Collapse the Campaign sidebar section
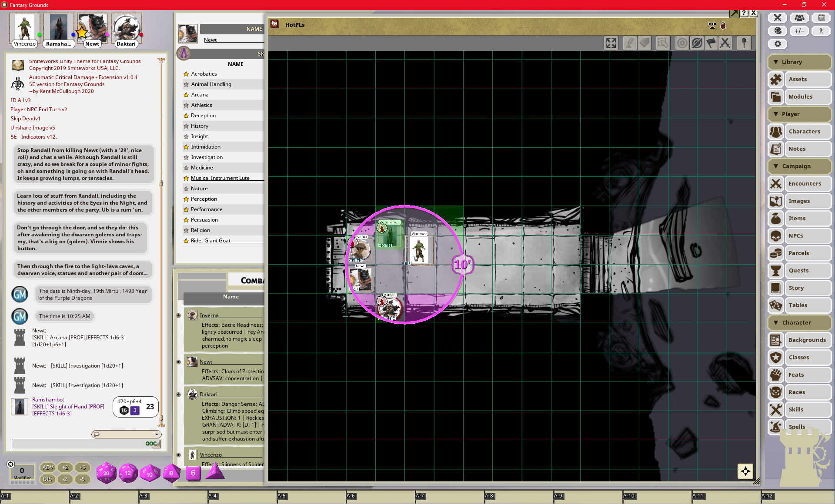 799,166
